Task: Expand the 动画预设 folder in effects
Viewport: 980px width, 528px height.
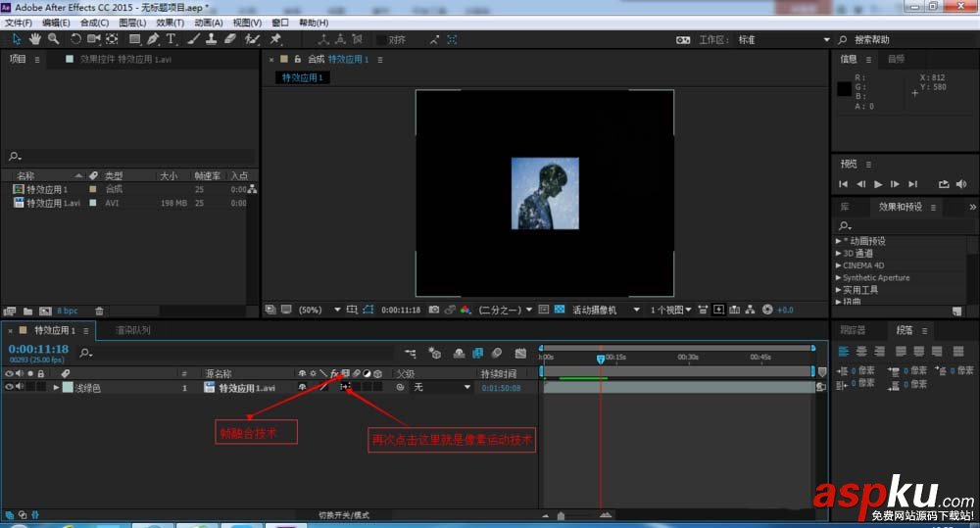Action: [x=839, y=241]
